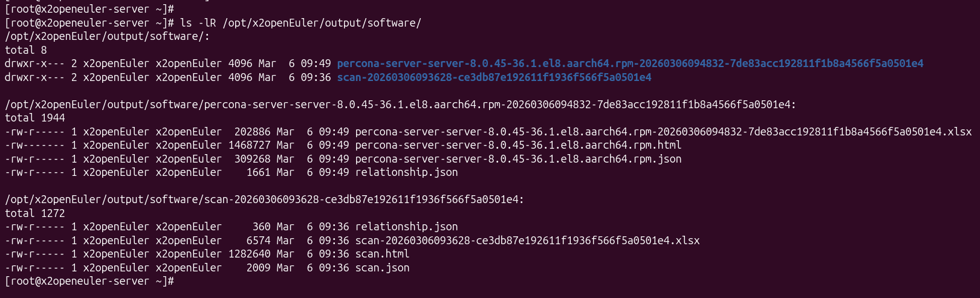Click the scan.html file name
The image size is (980, 298).
pos(382,254)
